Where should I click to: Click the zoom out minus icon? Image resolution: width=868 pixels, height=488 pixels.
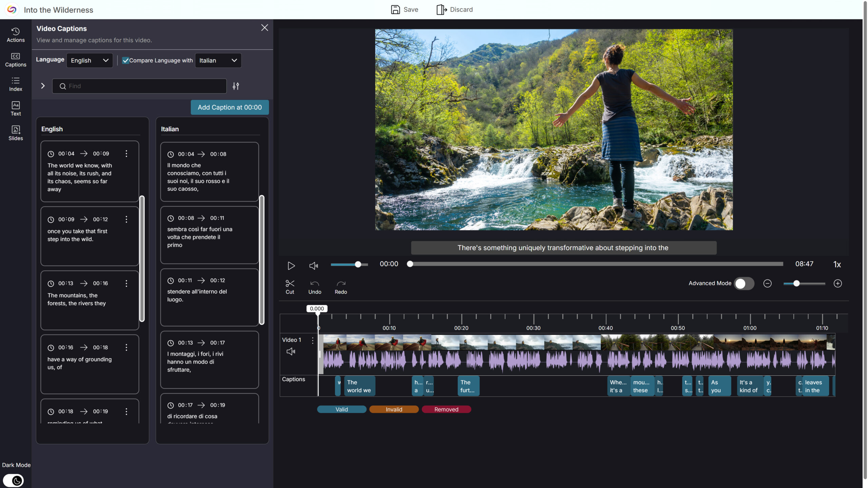click(767, 283)
